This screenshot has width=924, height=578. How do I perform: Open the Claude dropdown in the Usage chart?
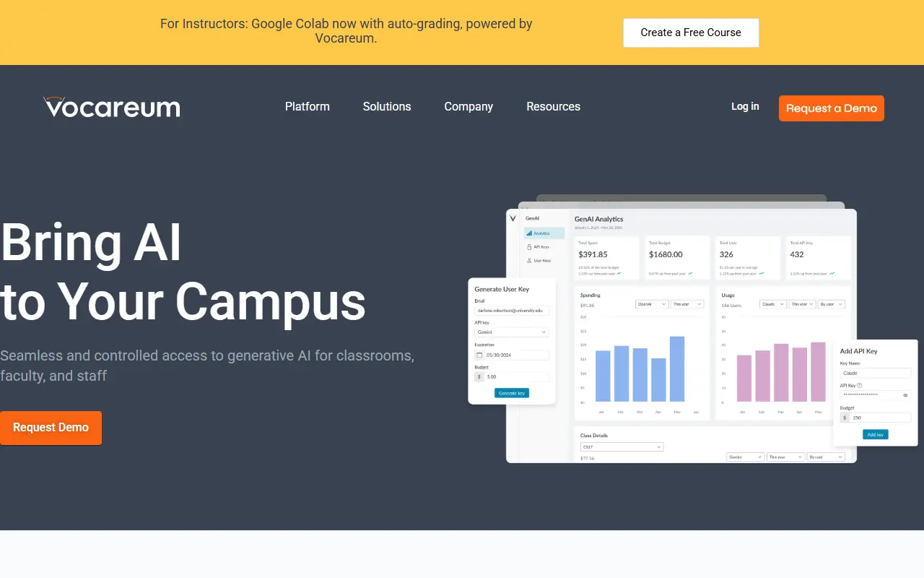point(772,304)
